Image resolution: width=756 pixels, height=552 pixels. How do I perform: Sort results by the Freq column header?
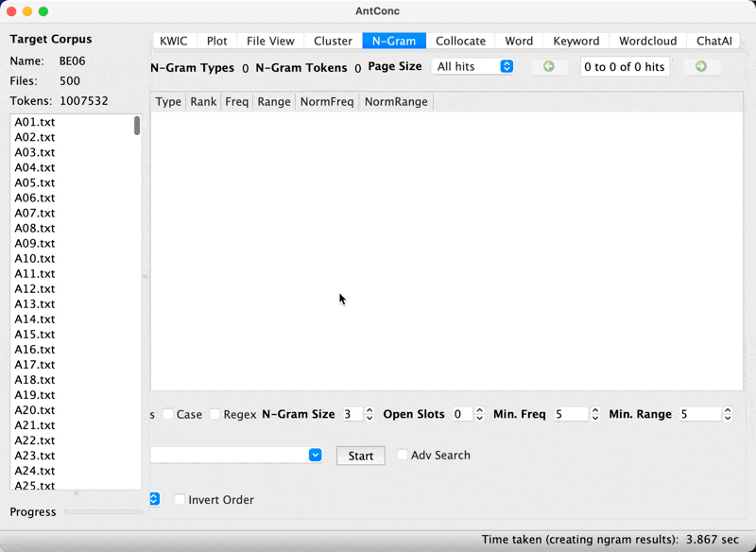tap(236, 102)
